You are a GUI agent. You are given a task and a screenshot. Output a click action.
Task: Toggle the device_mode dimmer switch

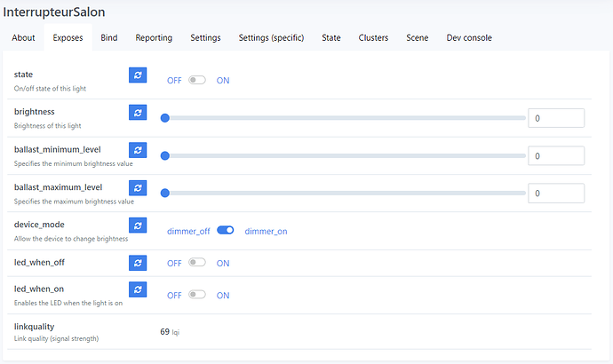[225, 231]
